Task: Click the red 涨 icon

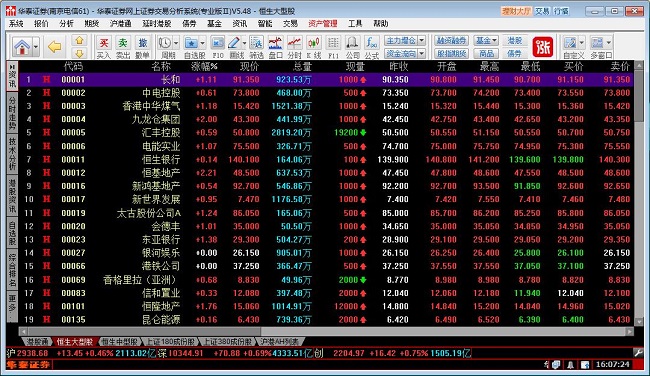Action: (543, 47)
